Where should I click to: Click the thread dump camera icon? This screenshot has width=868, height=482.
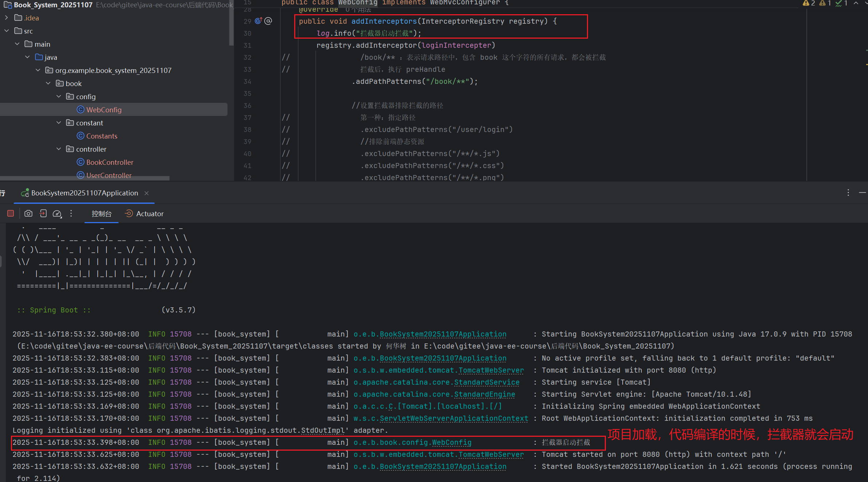(x=28, y=214)
